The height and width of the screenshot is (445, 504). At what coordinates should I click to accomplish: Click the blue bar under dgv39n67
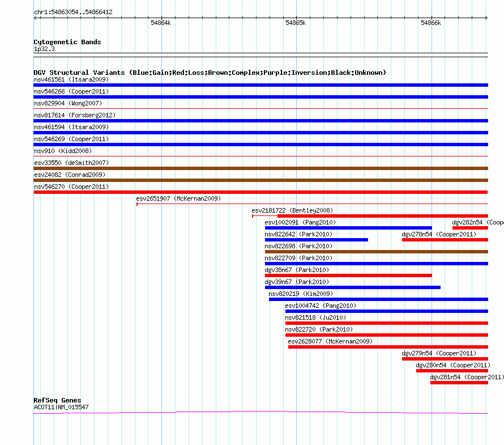353,287
